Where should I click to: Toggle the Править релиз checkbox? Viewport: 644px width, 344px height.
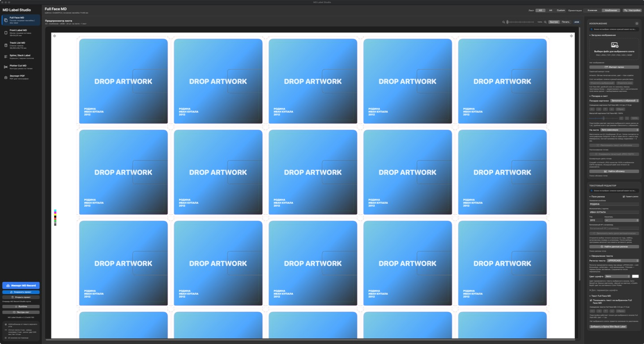624,196
